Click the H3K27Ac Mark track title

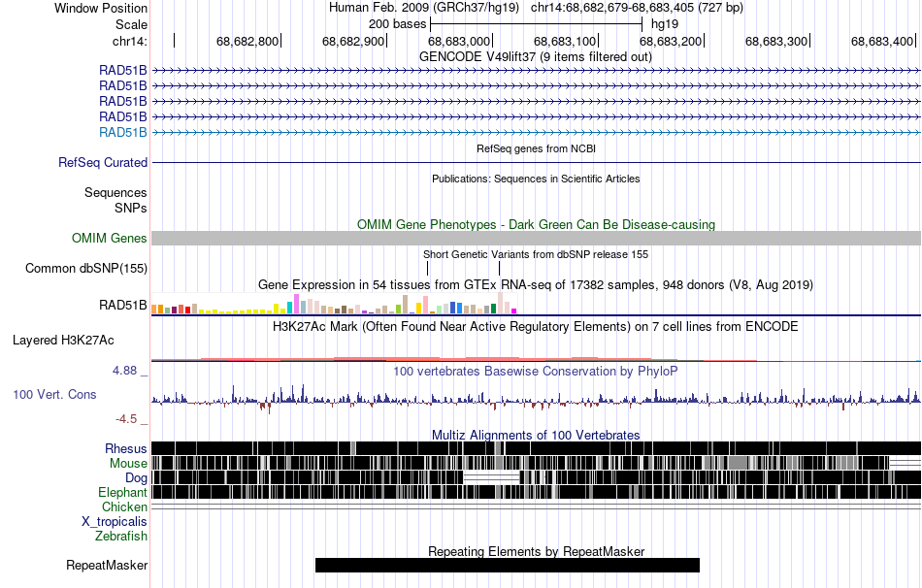535,327
